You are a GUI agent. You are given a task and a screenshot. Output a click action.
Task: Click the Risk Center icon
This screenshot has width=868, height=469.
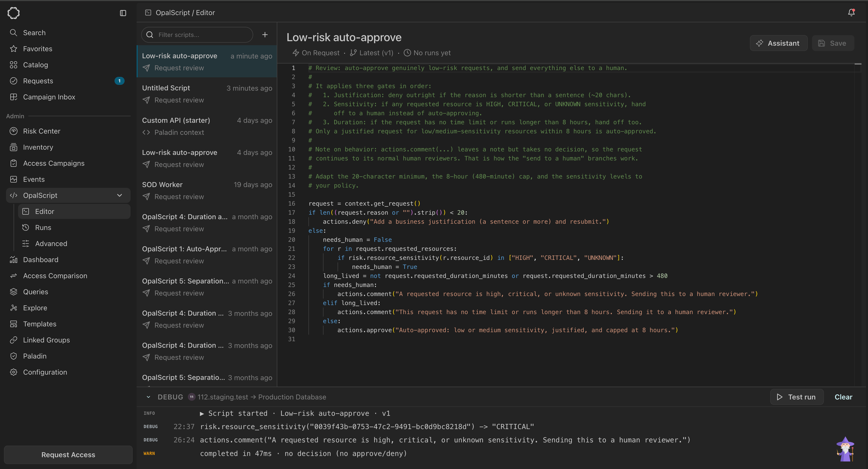pos(14,131)
